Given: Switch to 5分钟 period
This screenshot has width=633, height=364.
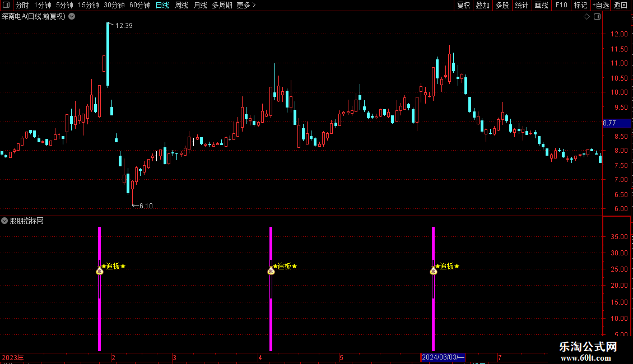Looking at the screenshot, I should coord(64,5).
